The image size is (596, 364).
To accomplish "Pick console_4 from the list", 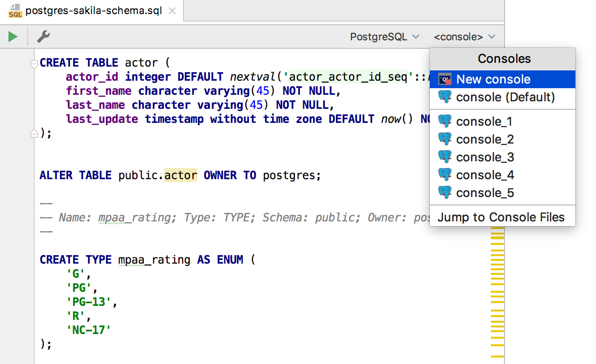I will click(502, 175).
